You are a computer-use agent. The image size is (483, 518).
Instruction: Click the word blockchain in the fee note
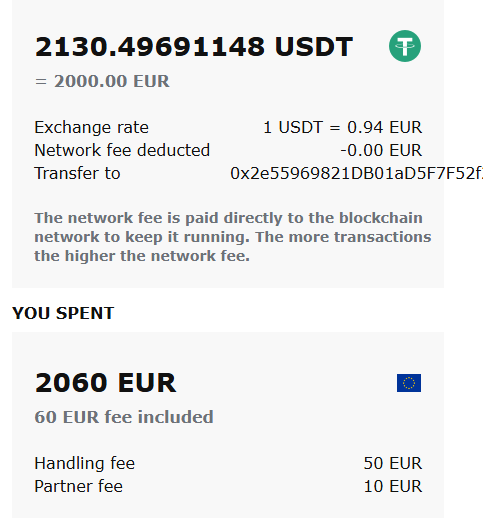381,218
